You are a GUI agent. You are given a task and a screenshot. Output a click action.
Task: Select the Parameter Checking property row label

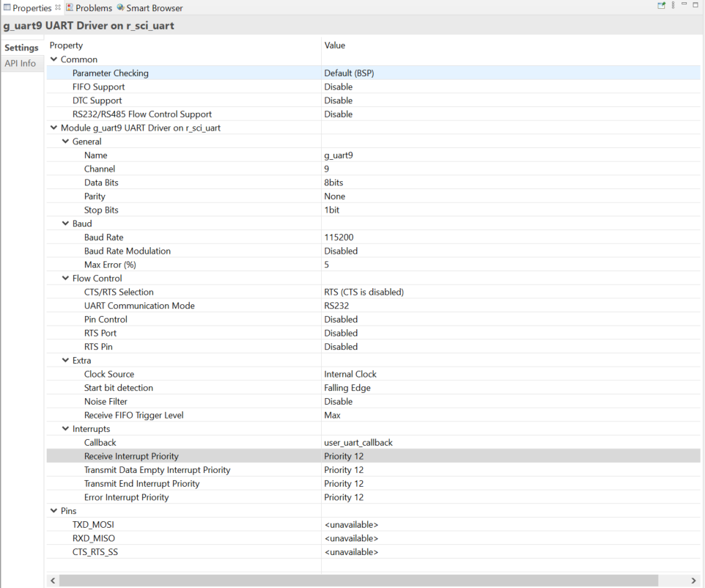pyautogui.click(x=110, y=73)
